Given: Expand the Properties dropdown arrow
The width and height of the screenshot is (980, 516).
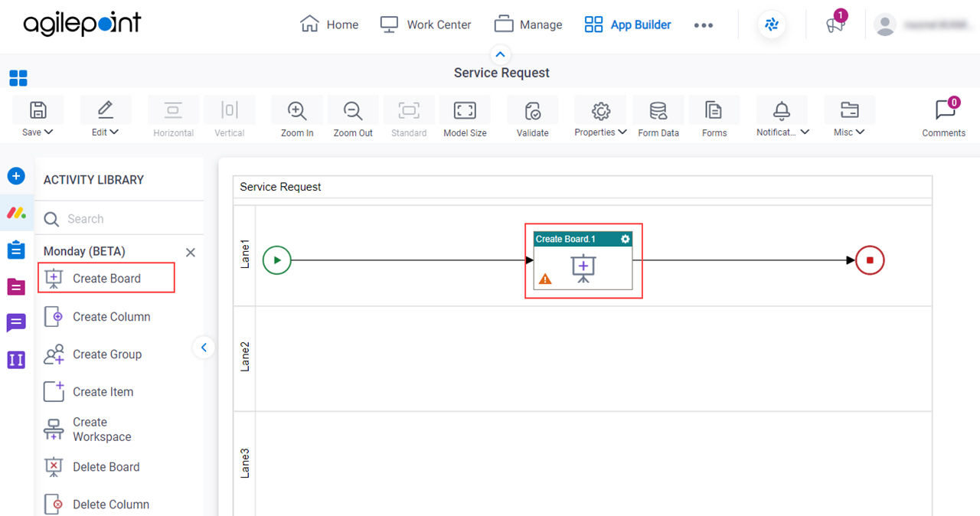Looking at the screenshot, I should click(622, 132).
